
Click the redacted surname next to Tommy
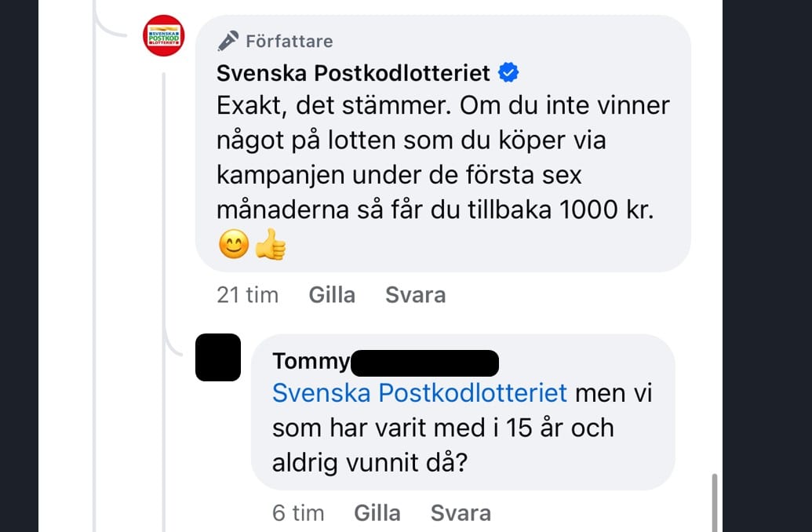[424, 363]
